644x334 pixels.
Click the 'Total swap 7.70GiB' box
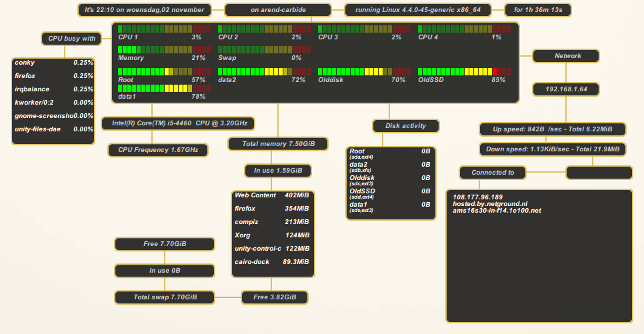click(x=165, y=297)
